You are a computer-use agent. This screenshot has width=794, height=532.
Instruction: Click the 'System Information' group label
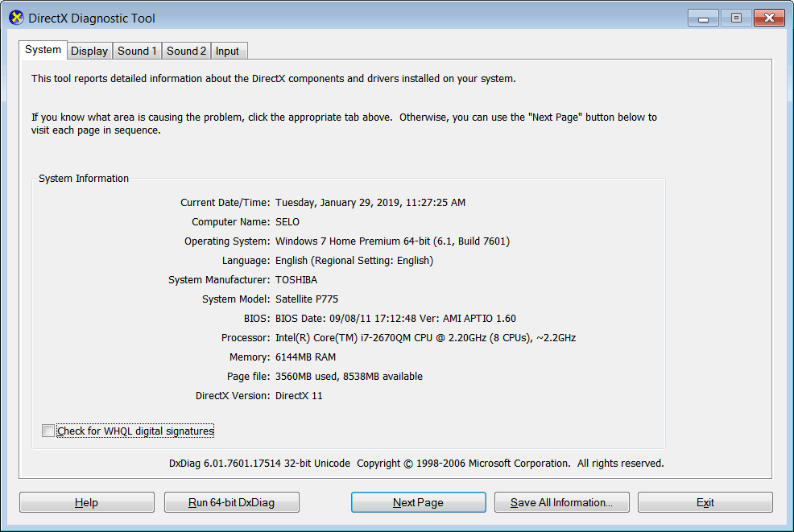[84, 178]
